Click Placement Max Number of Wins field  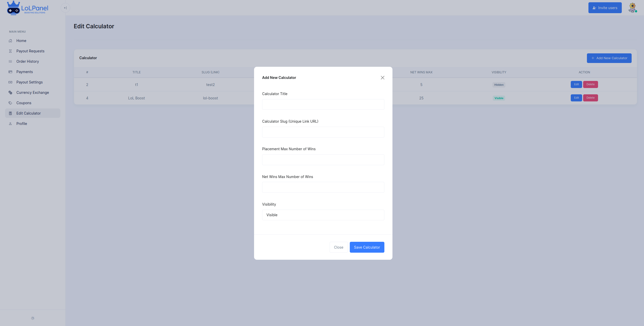323,160
